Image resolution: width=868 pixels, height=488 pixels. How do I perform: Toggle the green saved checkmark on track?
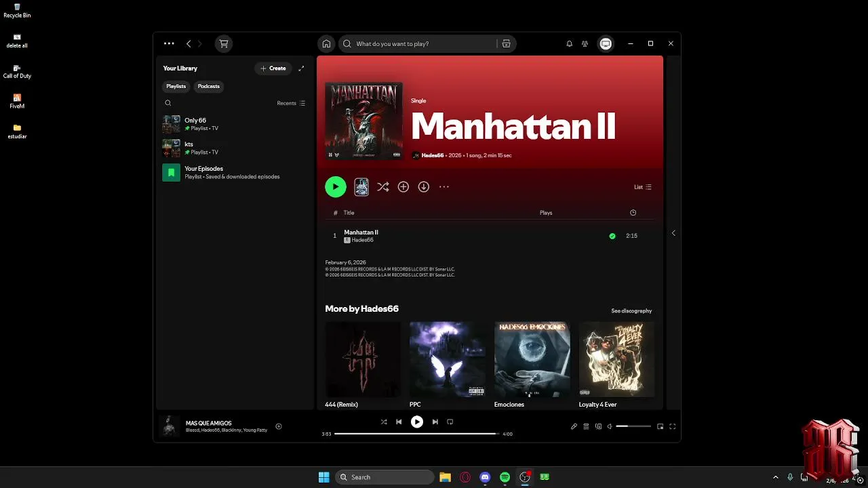click(x=612, y=236)
